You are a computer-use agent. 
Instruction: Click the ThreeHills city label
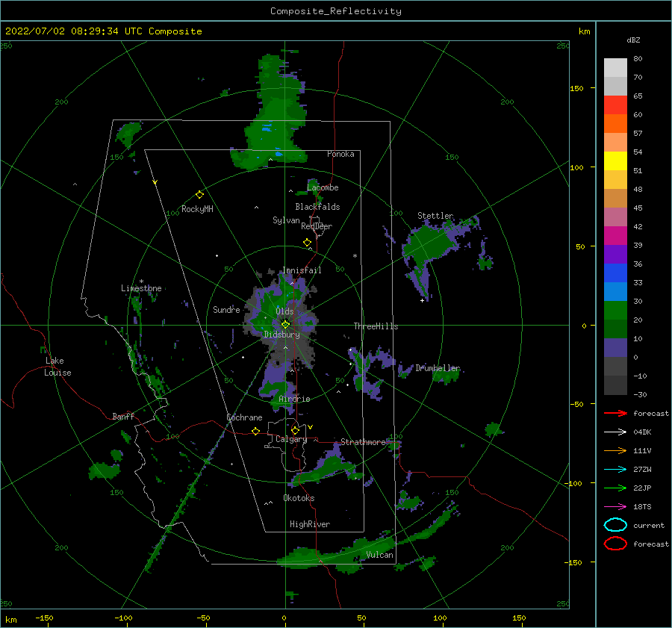click(376, 326)
